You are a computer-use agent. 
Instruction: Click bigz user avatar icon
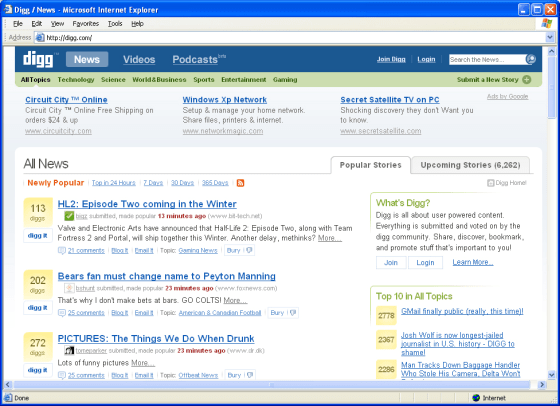coord(69,216)
